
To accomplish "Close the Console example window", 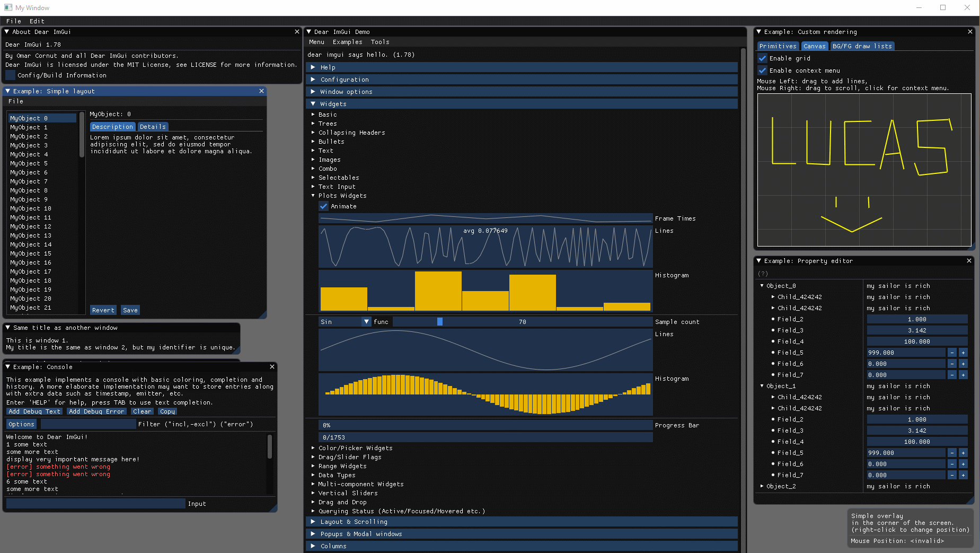I will [x=272, y=367].
